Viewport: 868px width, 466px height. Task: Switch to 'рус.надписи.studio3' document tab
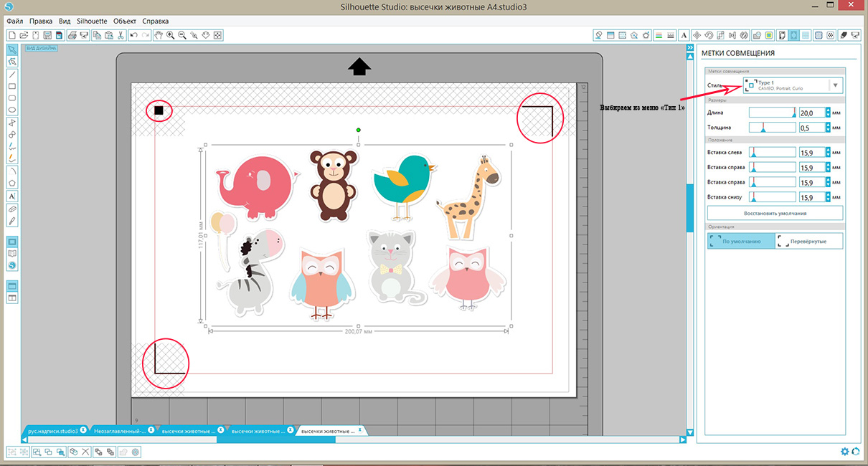[x=52, y=431]
